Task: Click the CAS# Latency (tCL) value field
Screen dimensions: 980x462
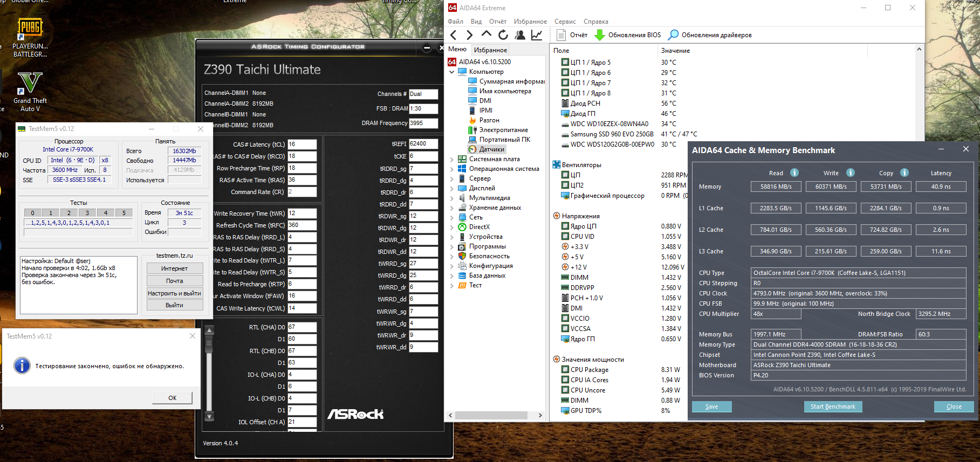Action: click(302, 144)
